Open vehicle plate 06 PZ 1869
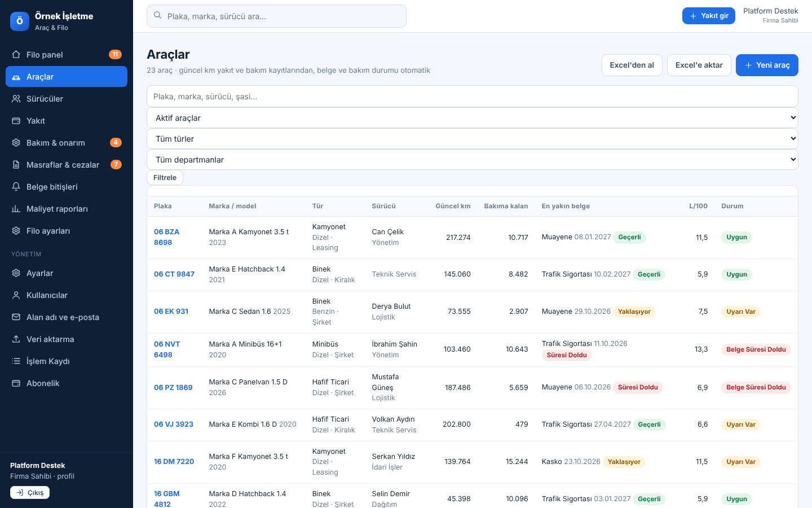Image resolution: width=812 pixels, height=508 pixels. (x=173, y=388)
